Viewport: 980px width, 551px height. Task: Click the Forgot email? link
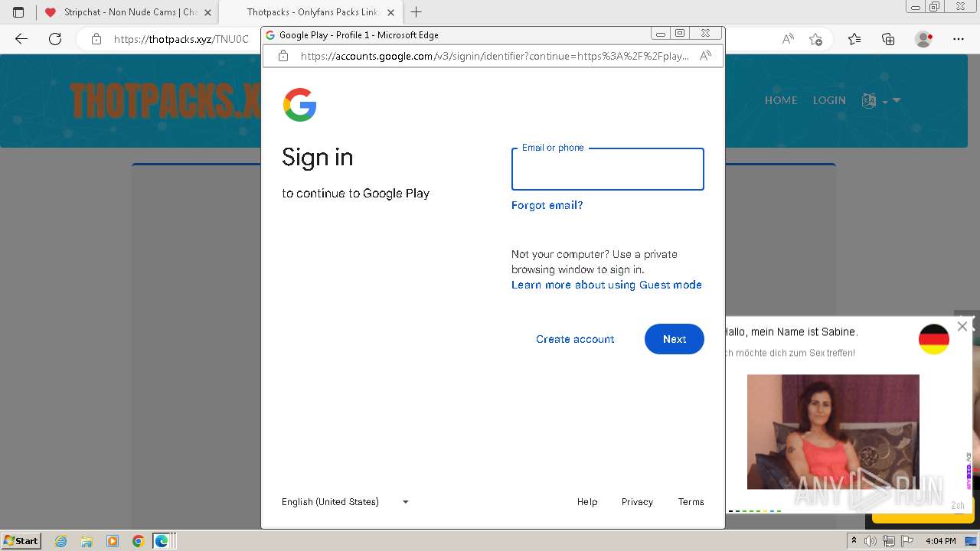pos(547,205)
